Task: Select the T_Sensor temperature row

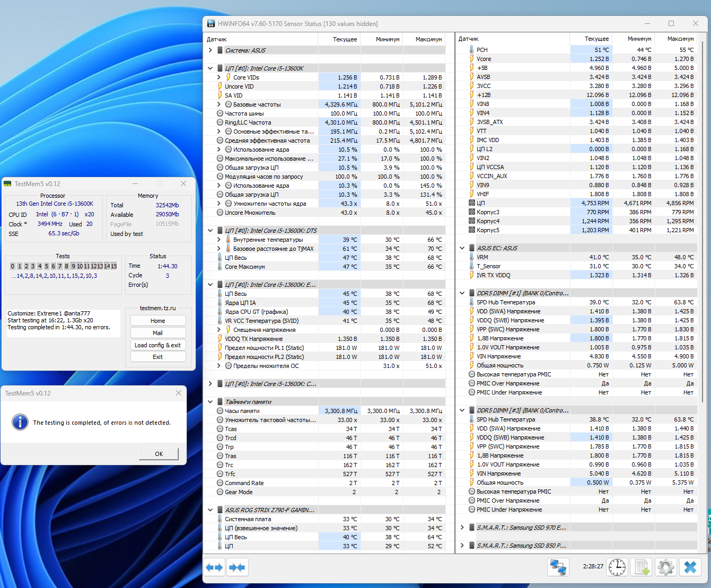Action: coord(576,266)
